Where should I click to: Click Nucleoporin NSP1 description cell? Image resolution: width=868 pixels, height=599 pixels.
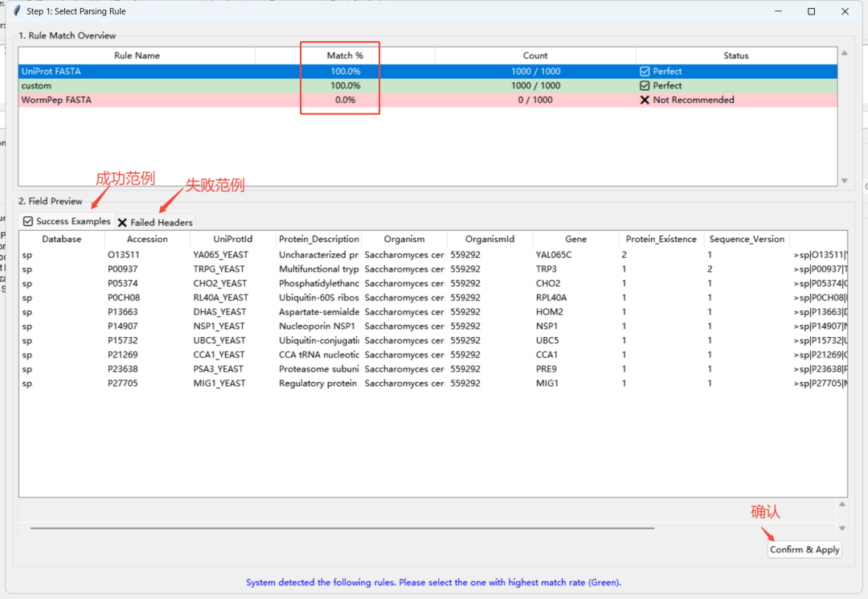pyautogui.click(x=317, y=326)
